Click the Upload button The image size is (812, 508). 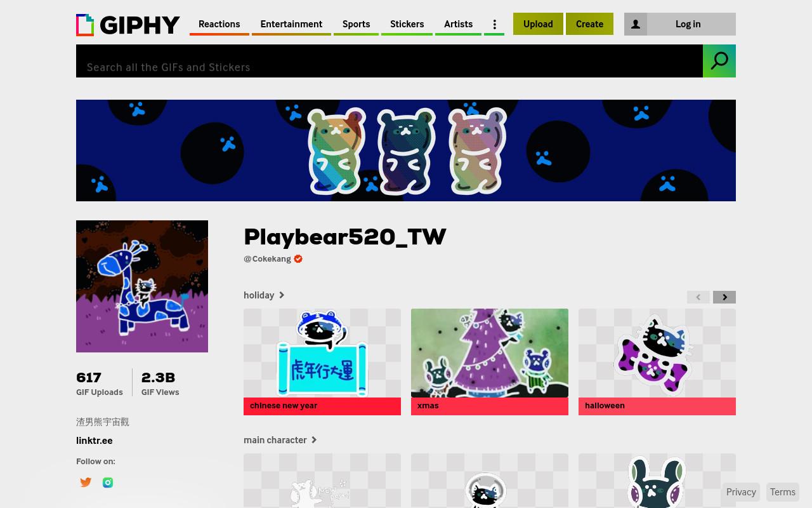[538, 24]
